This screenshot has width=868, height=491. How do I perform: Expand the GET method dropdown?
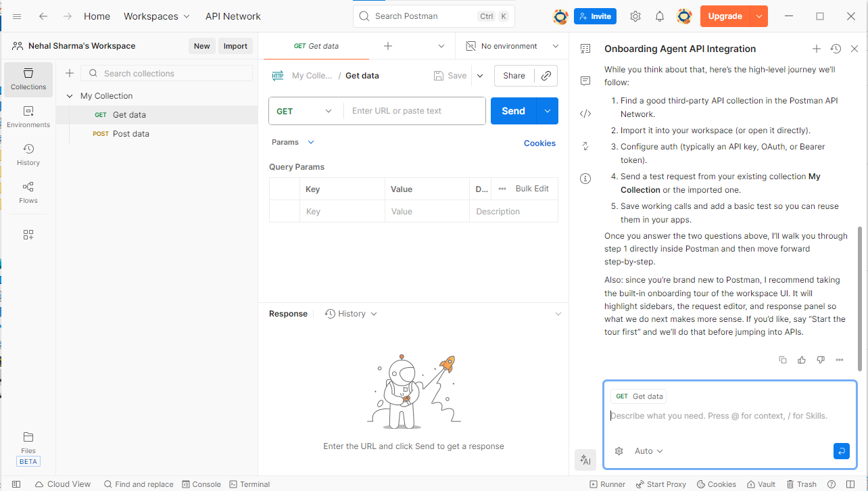[x=306, y=111]
